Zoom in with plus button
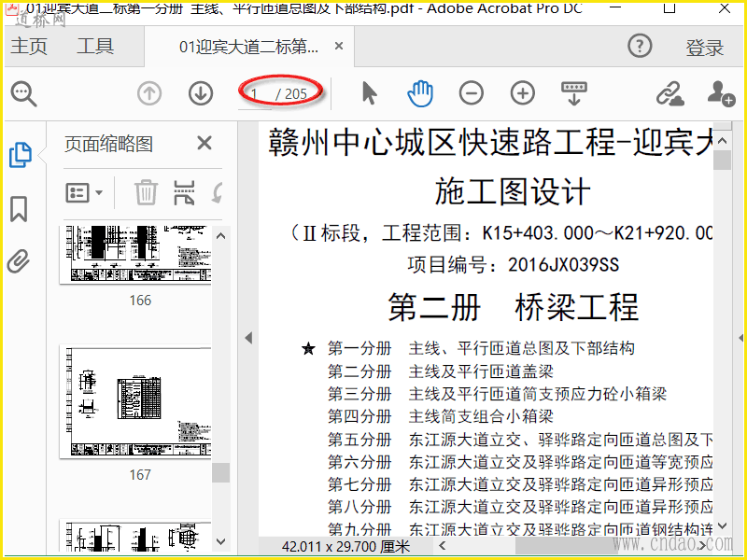 (523, 93)
